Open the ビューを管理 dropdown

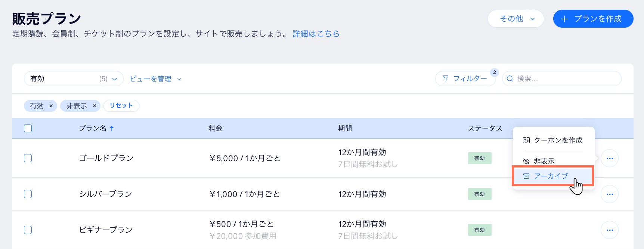(x=155, y=79)
